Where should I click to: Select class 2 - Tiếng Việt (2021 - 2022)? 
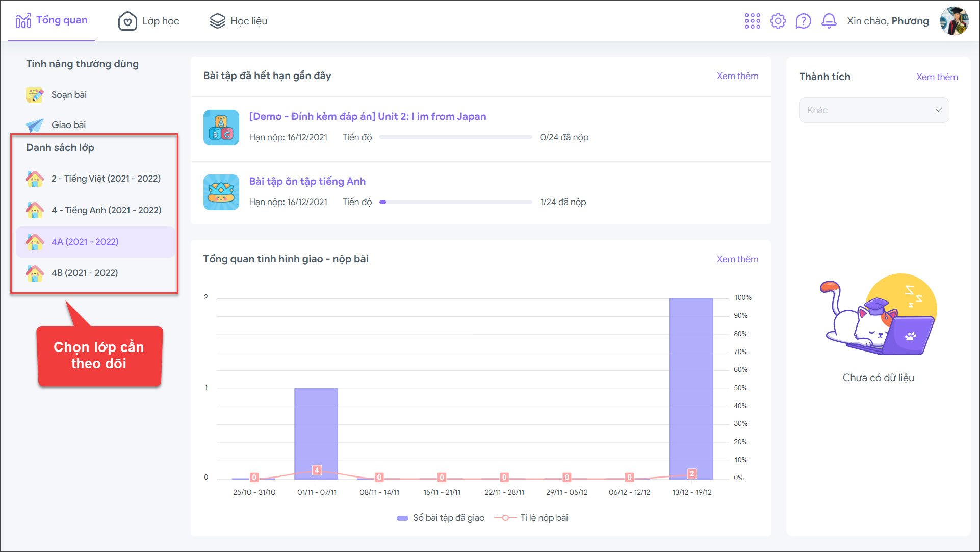click(106, 179)
